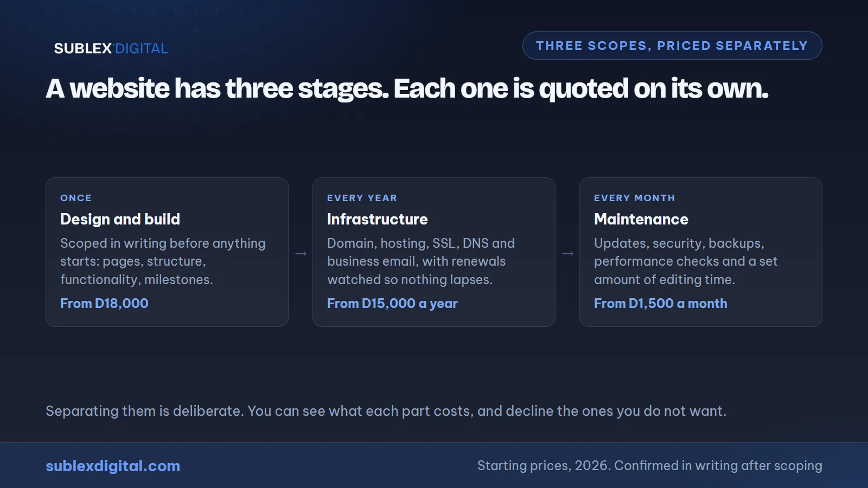The width and height of the screenshot is (868, 488).
Task: Click the Design and build description text
Action: coord(163,261)
